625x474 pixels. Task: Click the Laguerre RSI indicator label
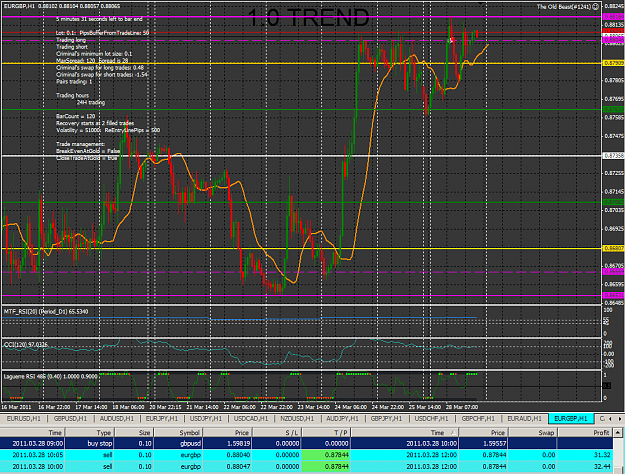pyautogui.click(x=50, y=376)
